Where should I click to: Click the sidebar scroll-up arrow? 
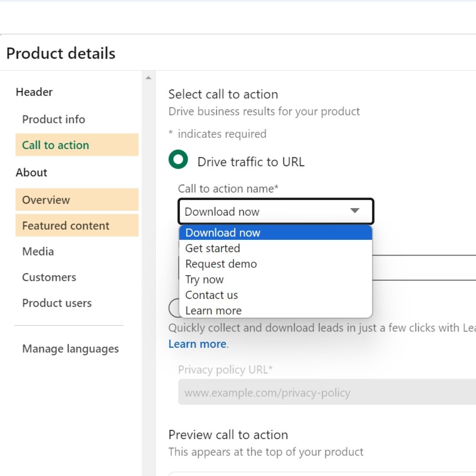click(149, 78)
